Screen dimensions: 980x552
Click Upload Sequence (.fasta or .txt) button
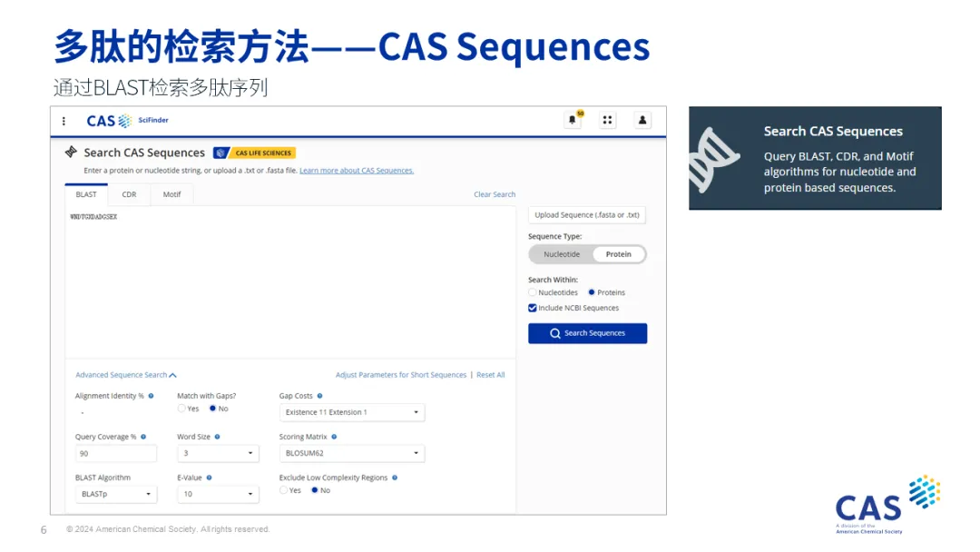[587, 215]
